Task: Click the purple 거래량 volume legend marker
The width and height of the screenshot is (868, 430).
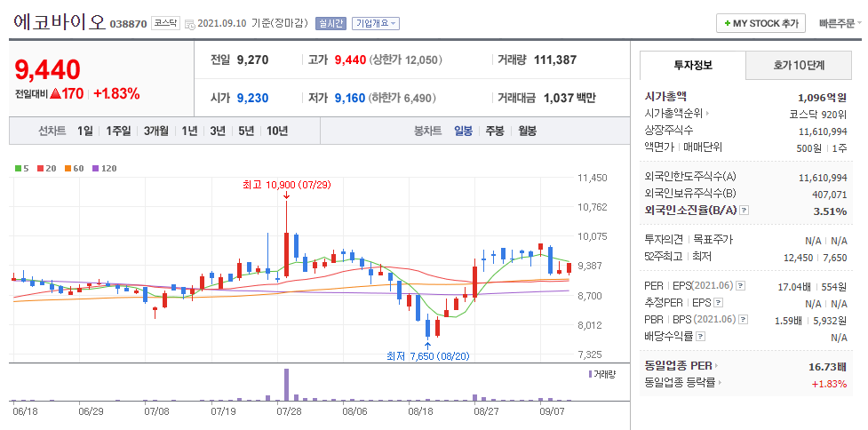Action: [x=591, y=374]
